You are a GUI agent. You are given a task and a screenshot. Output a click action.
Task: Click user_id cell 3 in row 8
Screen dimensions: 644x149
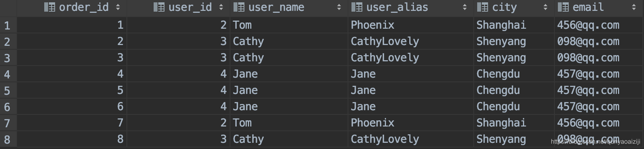click(x=178, y=139)
